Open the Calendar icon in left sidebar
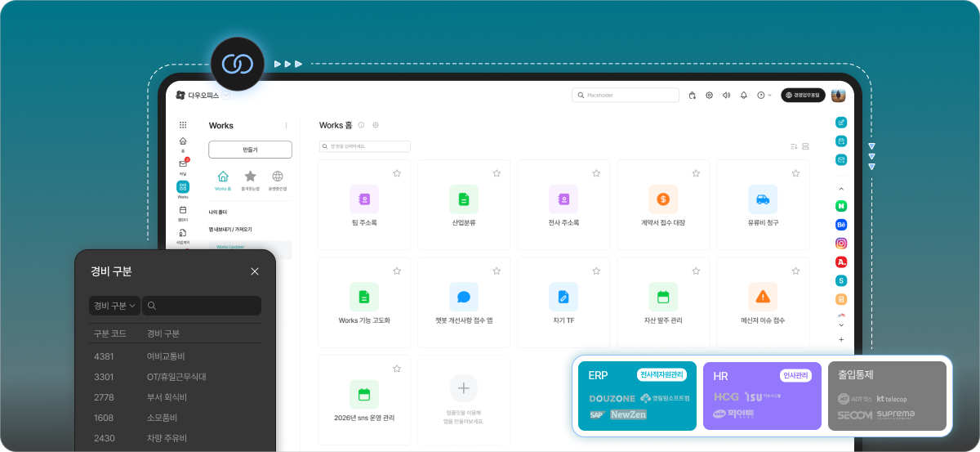Screen dimensions: 980x452 pyautogui.click(x=183, y=210)
